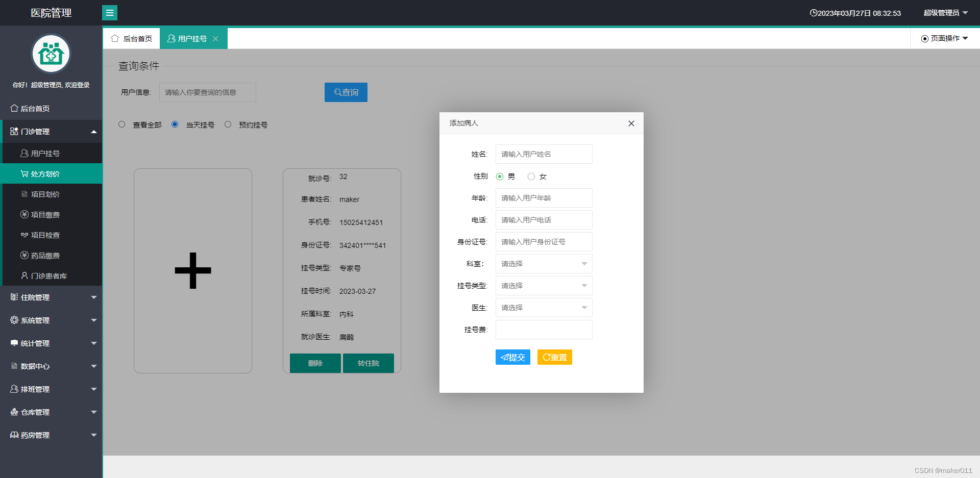
Task: Focus the 用户信息 search input
Action: tap(208, 92)
